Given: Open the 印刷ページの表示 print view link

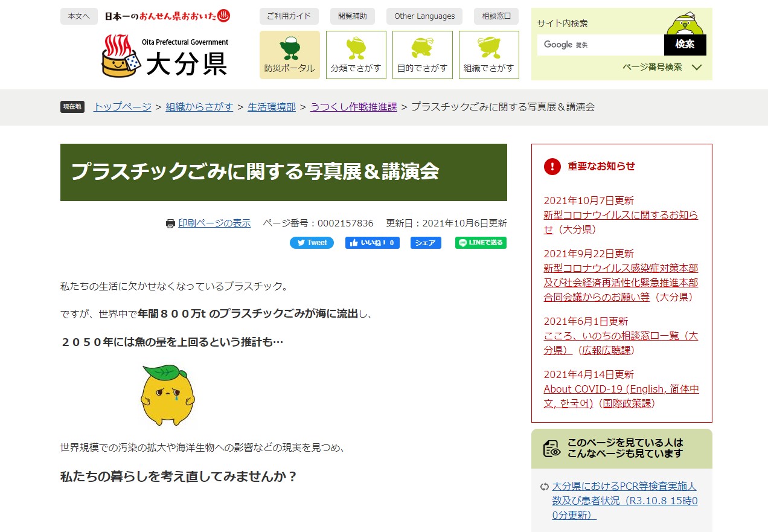Looking at the screenshot, I should [x=214, y=223].
